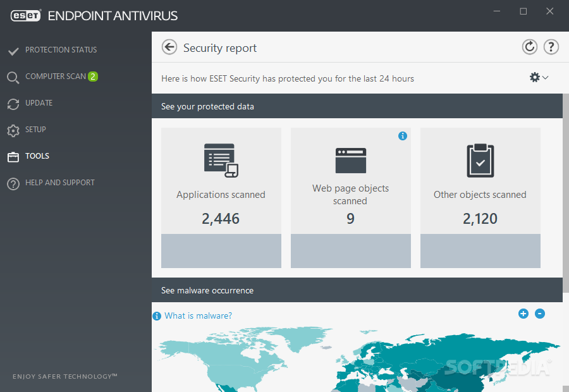
Task: Go to the Update section
Action: [39, 103]
